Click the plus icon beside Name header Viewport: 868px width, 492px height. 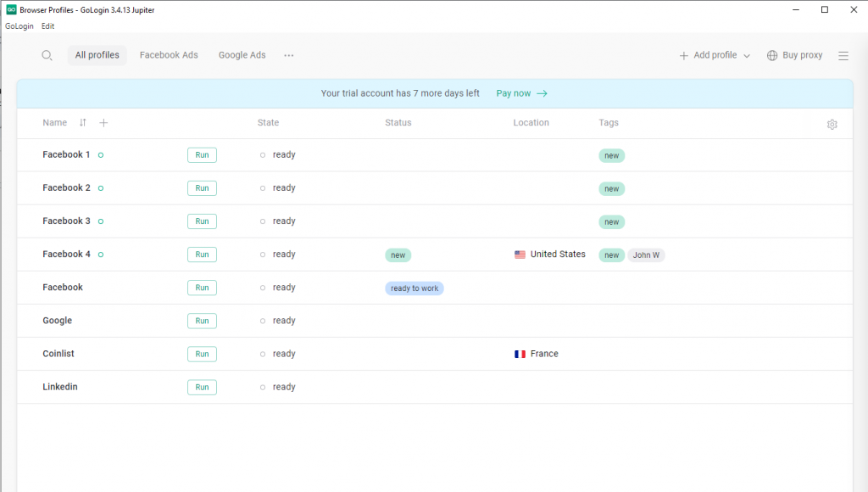103,123
